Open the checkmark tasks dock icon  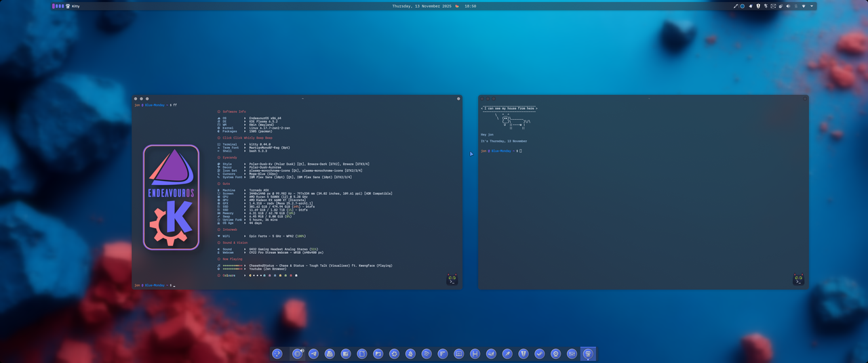coord(540,354)
